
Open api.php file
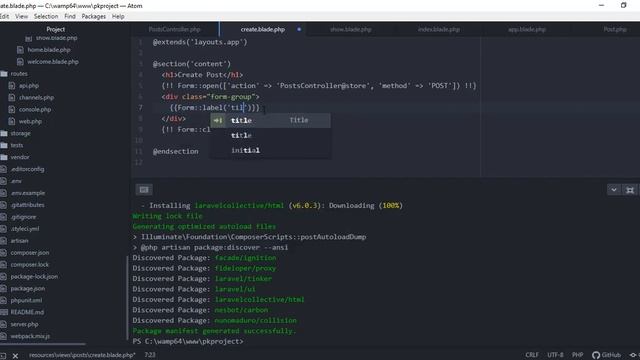click(29, 86)
